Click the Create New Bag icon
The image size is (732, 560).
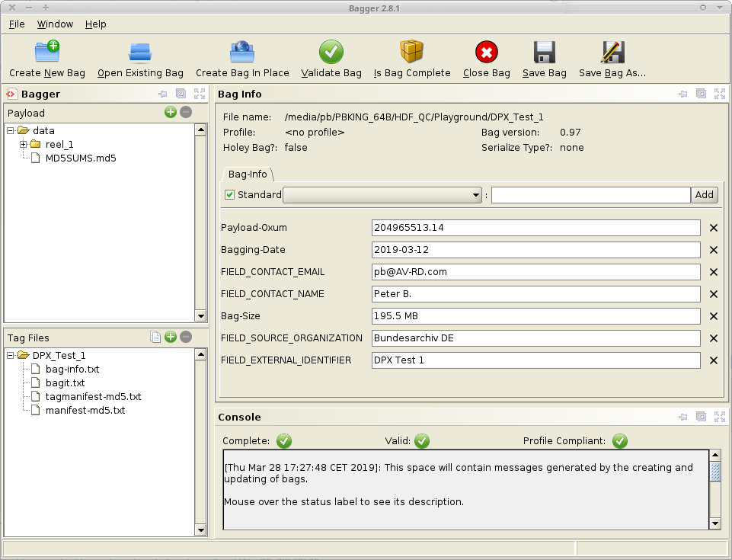click(47, 53)
